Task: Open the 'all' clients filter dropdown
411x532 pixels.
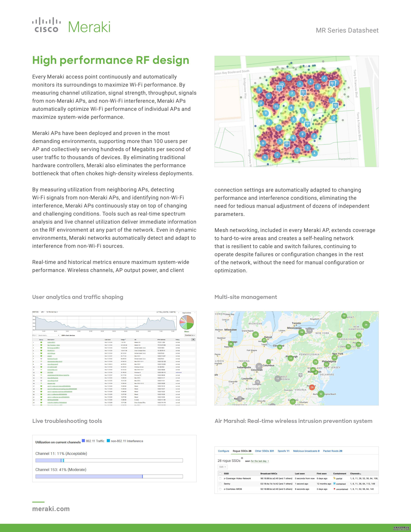Action: point(43,312)
